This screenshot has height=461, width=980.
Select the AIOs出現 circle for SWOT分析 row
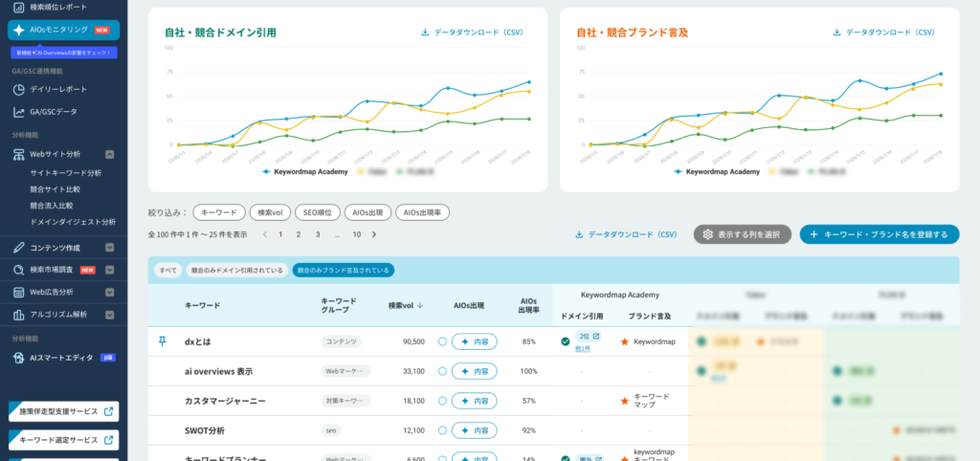pos(442,430)
